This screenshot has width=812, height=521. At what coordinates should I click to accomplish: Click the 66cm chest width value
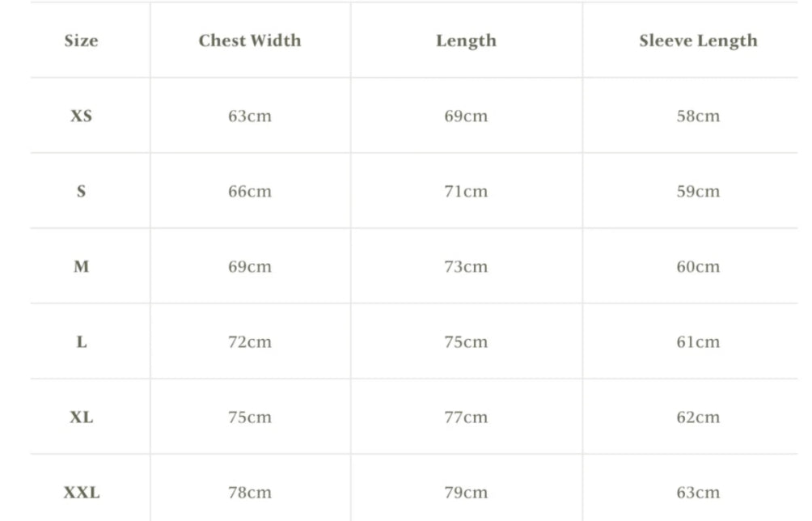point(249,192)
